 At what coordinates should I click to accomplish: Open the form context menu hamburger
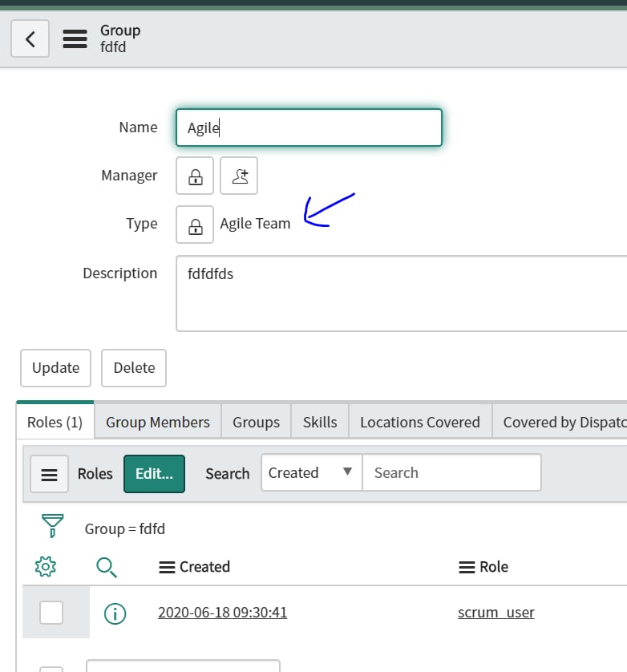click(x=75, y=38)
